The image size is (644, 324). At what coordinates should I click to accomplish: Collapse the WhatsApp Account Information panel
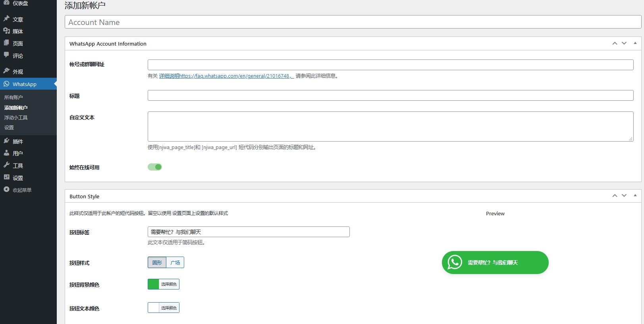635,43
